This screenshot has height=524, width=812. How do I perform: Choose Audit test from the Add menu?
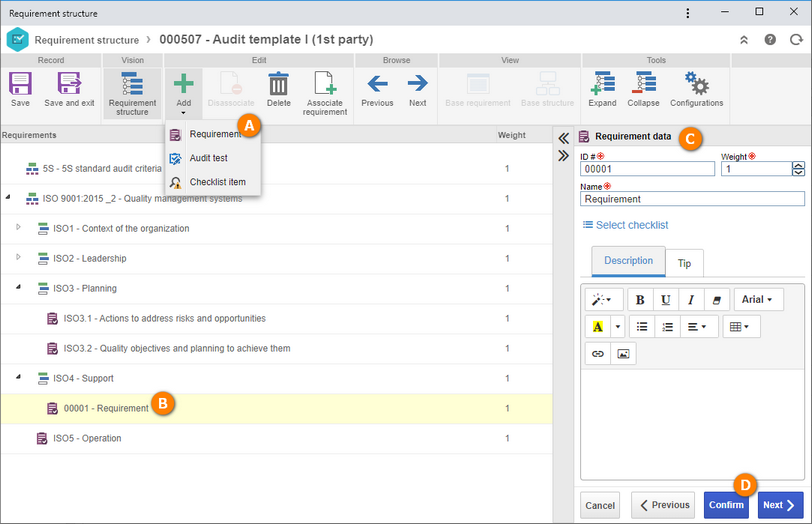(213, 158)
